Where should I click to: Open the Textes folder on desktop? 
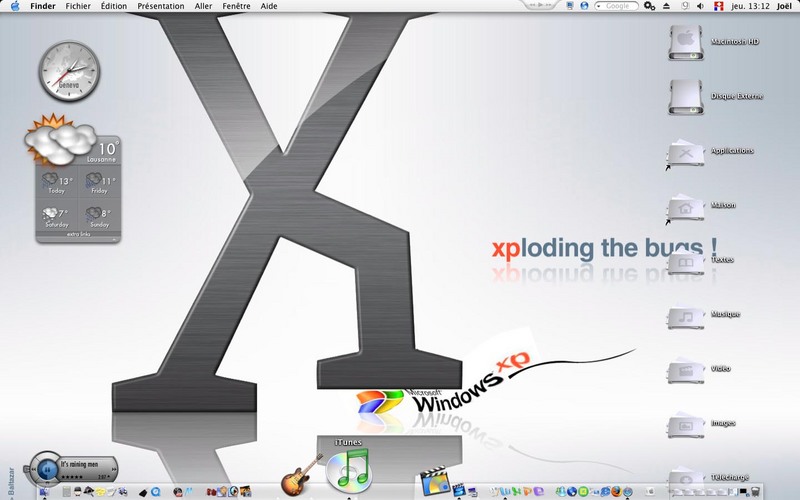tap(685, 262)
